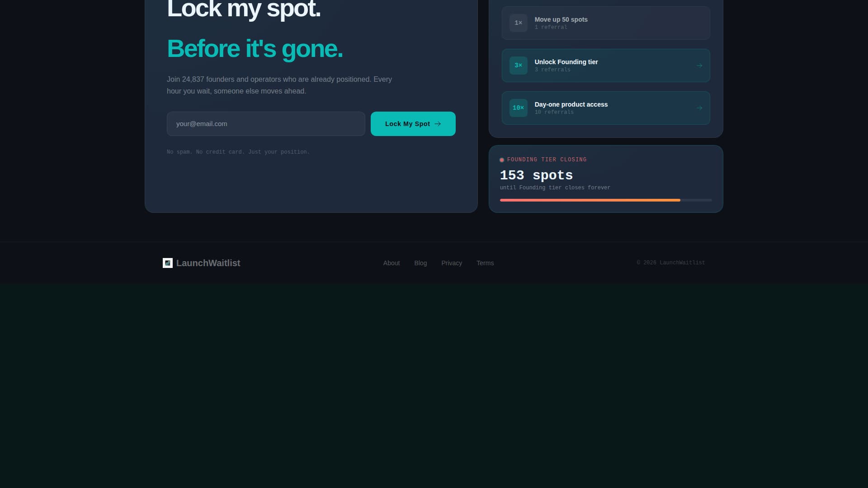Click arrow on Unlock Founding tier card
868x488 pixels.
[x=699, y=66]
